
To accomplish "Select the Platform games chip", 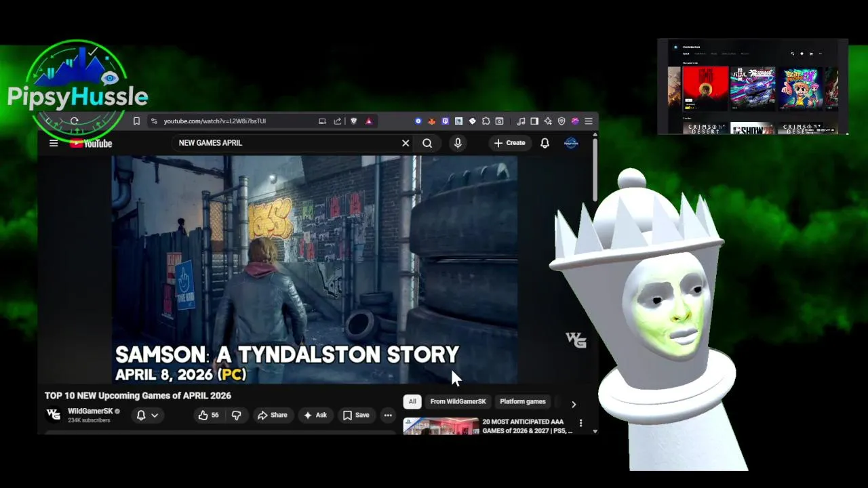I will 523,402.
